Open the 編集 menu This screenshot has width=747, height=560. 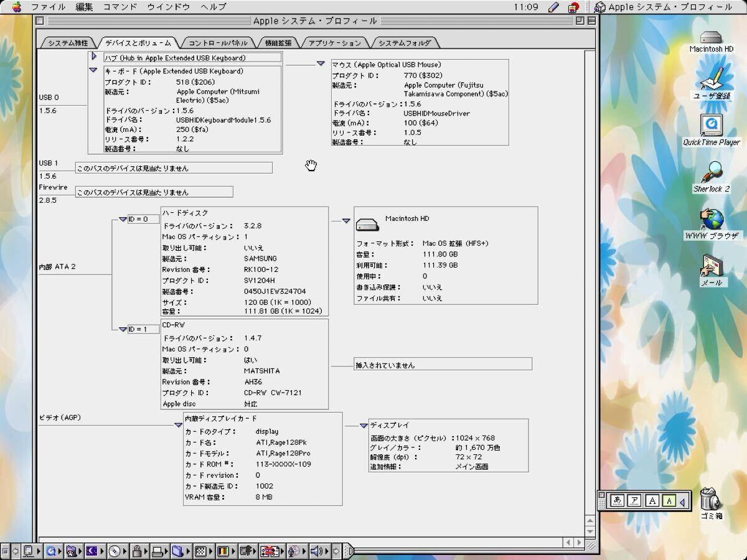[x=85, y=7]
